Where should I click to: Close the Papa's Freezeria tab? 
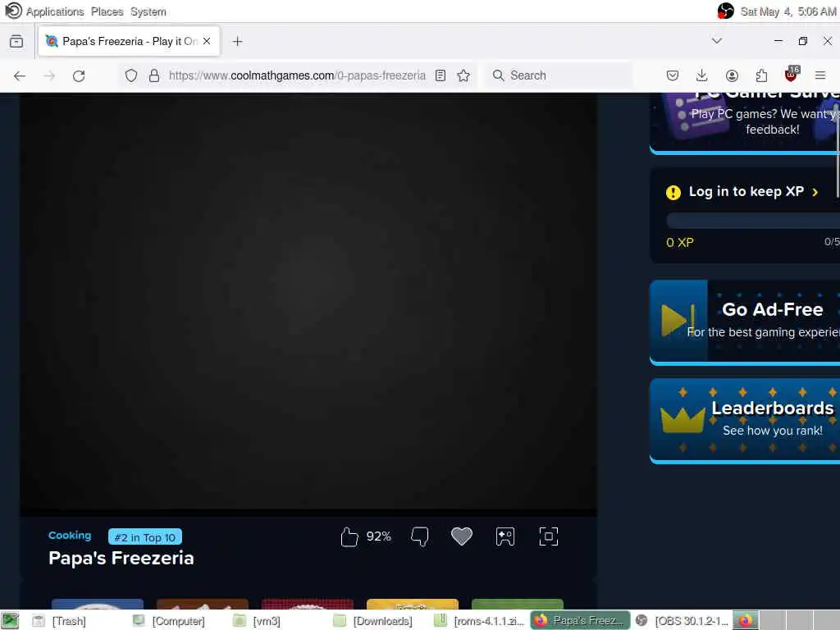tap(207, 41)
